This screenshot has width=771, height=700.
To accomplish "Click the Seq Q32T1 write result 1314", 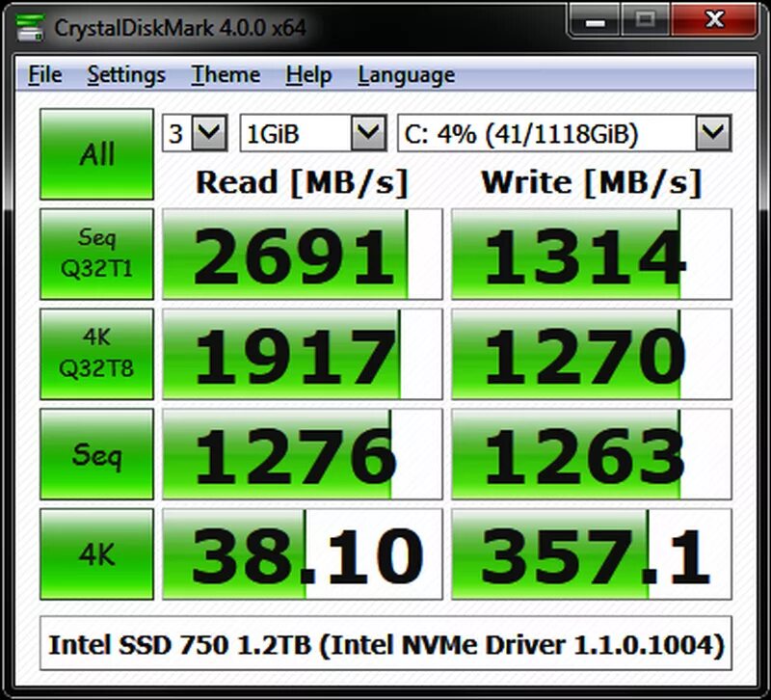I will (x=592, y=254).
